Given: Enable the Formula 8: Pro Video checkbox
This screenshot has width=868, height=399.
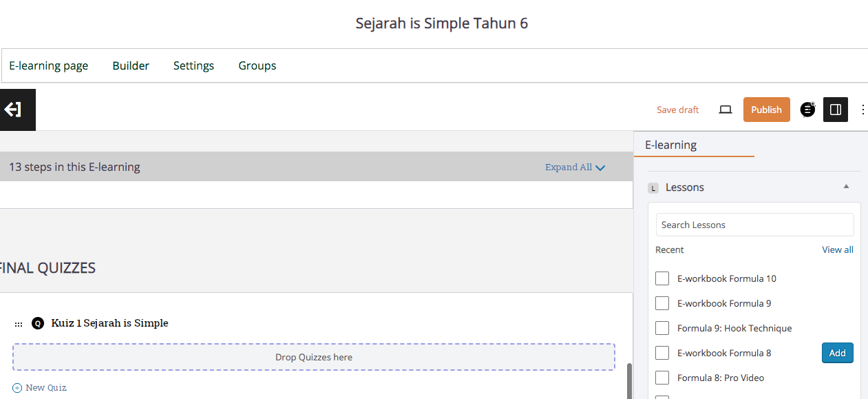Looking at the screenshot, I should 662,378.
